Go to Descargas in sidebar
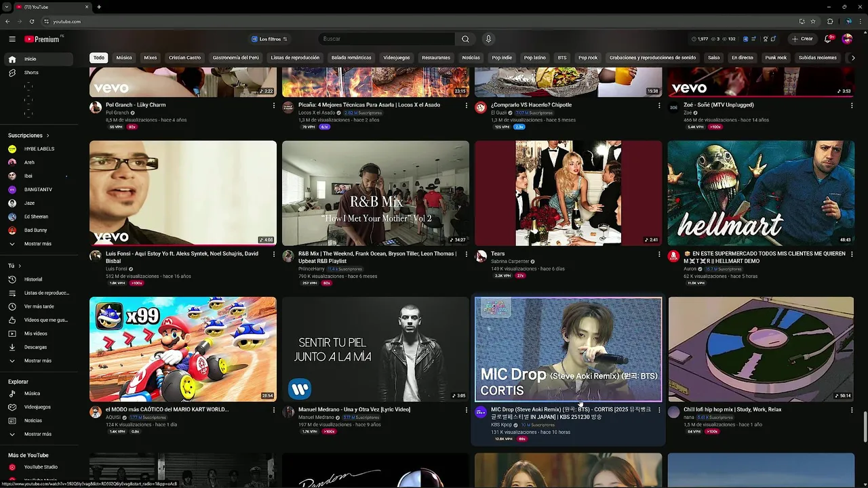This screenshot has width=868, height=488. click(x=39, y=347)
